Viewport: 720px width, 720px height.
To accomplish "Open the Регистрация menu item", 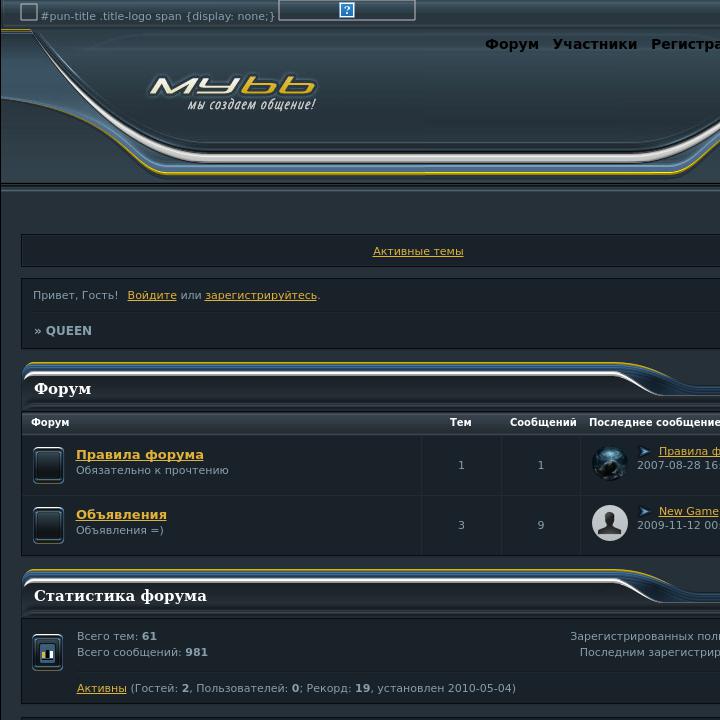I will (x=685, y=44).
